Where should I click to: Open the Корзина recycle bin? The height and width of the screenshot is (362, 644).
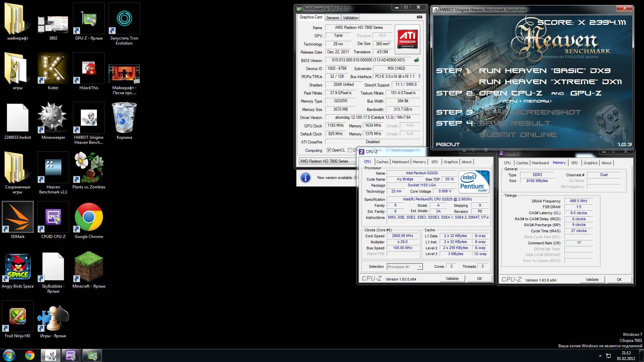point(124,121)
